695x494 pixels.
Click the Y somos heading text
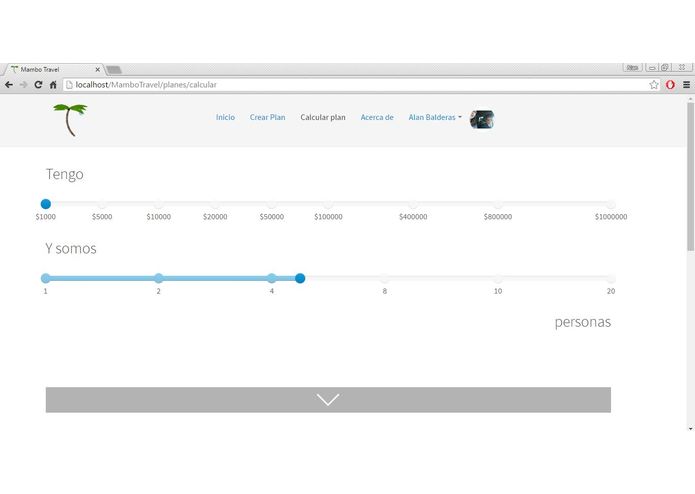[x=70, y=249]
